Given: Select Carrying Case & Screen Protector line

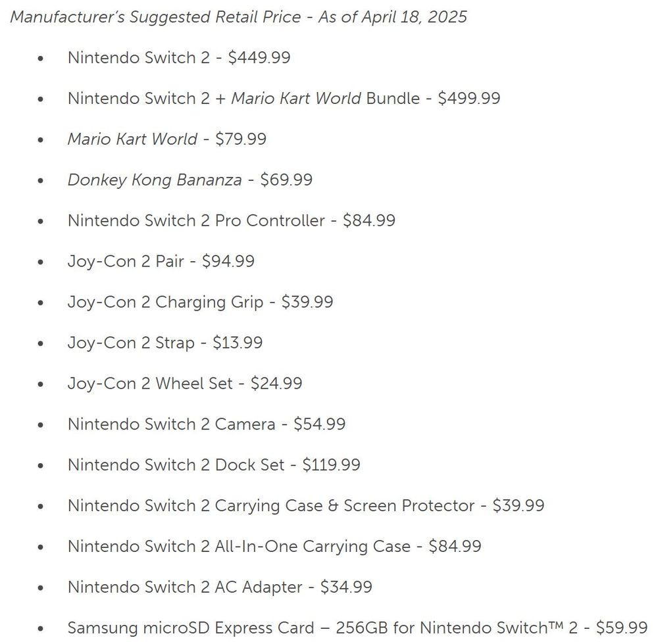Looking at the screenshot, I should pos(306,505).
